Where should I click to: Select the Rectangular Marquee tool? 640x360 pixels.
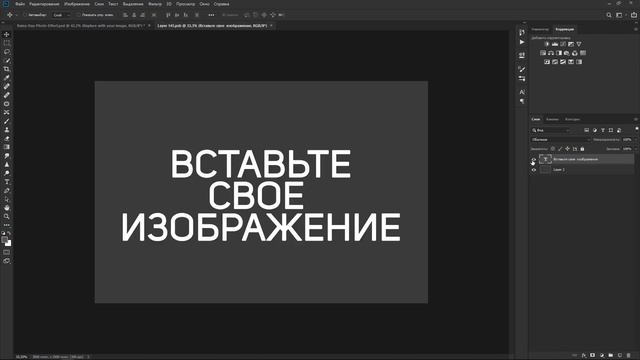tap(7, 43)
